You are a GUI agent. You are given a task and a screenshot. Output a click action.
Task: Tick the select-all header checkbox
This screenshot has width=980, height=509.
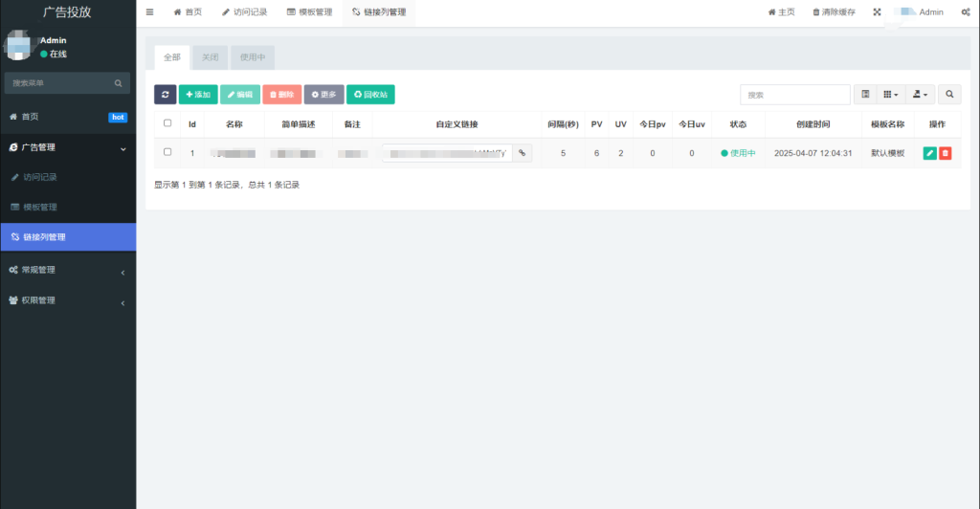point(167,123)
